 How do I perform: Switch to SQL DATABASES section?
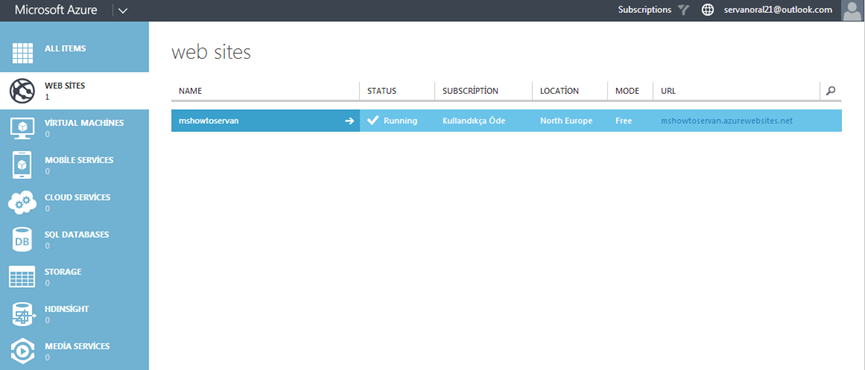coord(77,234)
